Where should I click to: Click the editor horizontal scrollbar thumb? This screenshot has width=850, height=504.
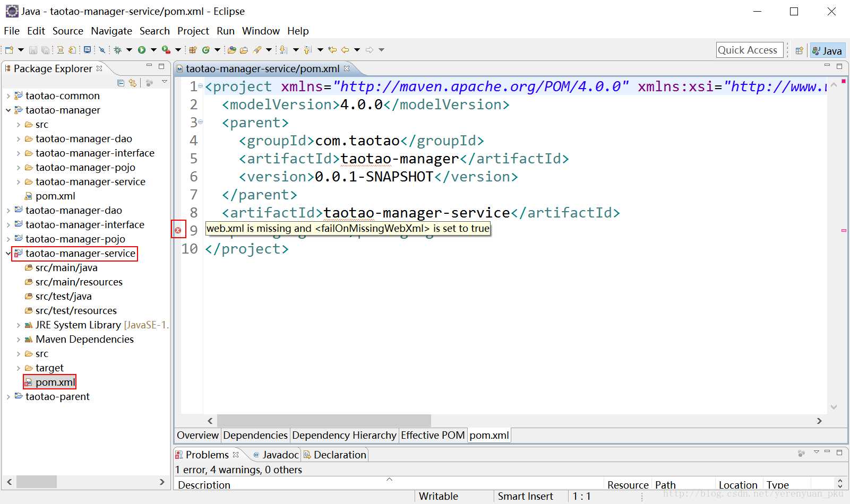(324, 421)
